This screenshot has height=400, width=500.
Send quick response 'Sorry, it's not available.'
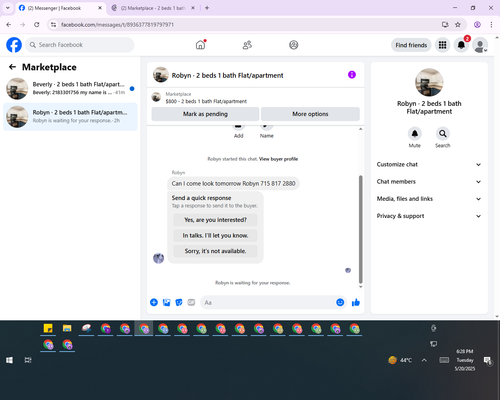click(215, 251)
